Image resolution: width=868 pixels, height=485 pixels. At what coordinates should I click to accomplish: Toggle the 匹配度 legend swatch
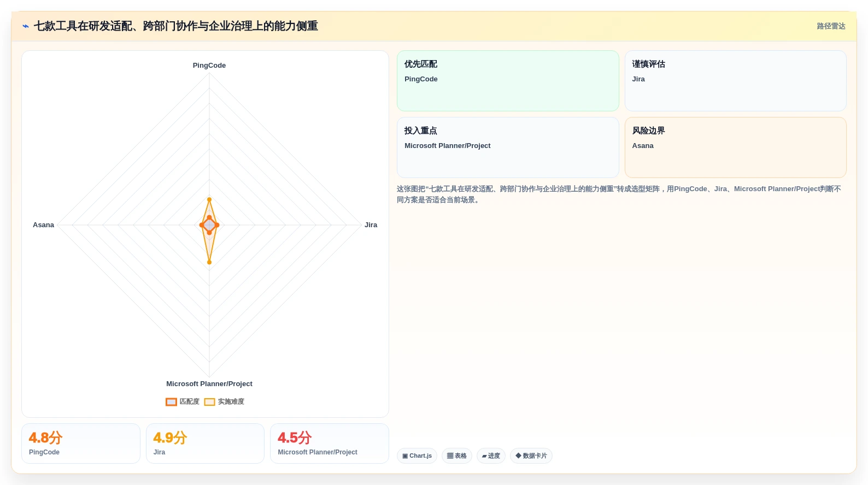tap(171, 402)
